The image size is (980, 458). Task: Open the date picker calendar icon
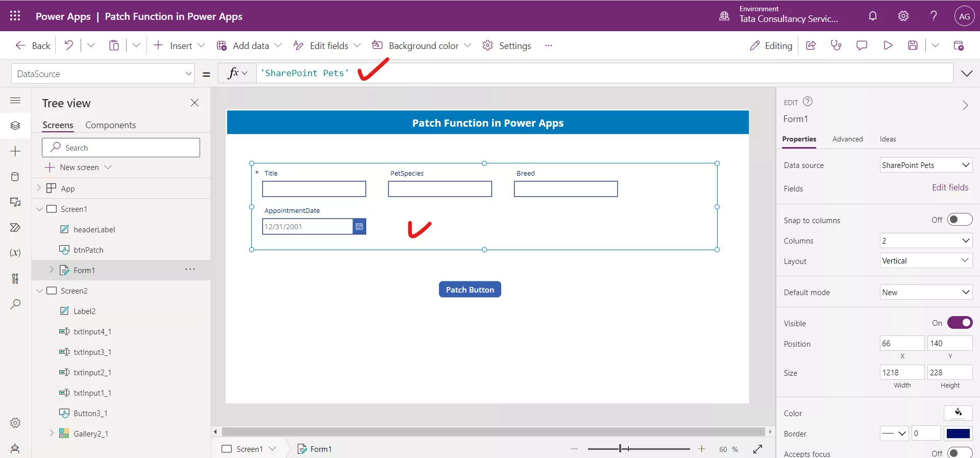[x=359, y=227]
